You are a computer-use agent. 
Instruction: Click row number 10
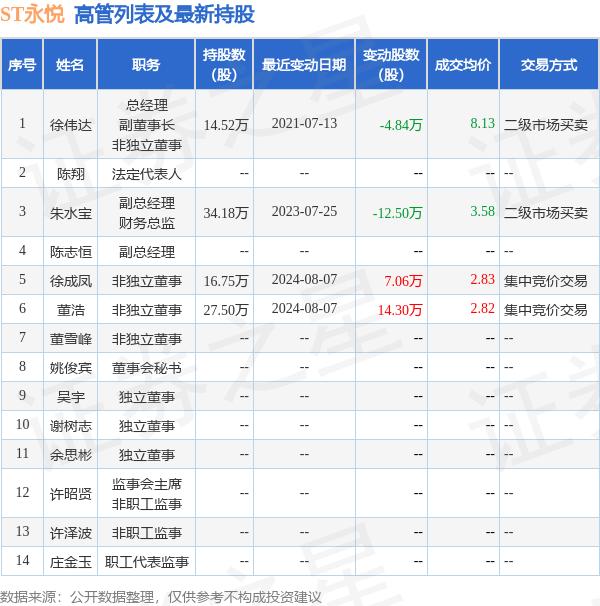point(22,424)
